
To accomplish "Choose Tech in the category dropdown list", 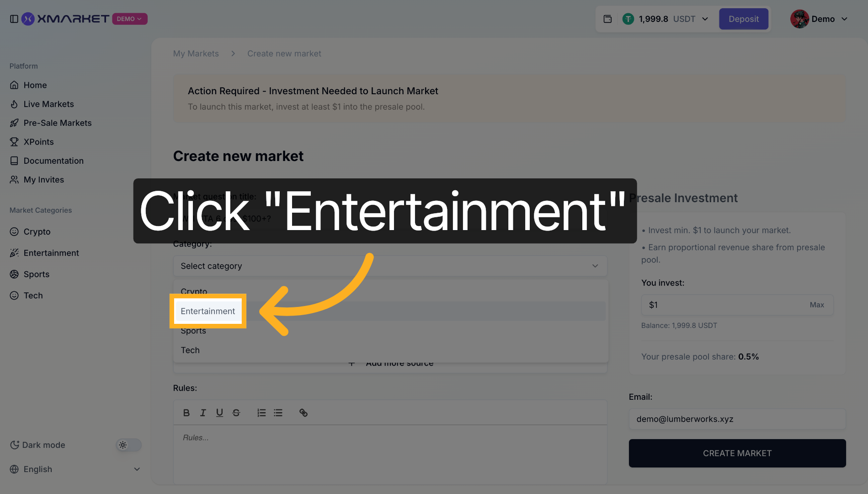I will click(x=190, y=350).
